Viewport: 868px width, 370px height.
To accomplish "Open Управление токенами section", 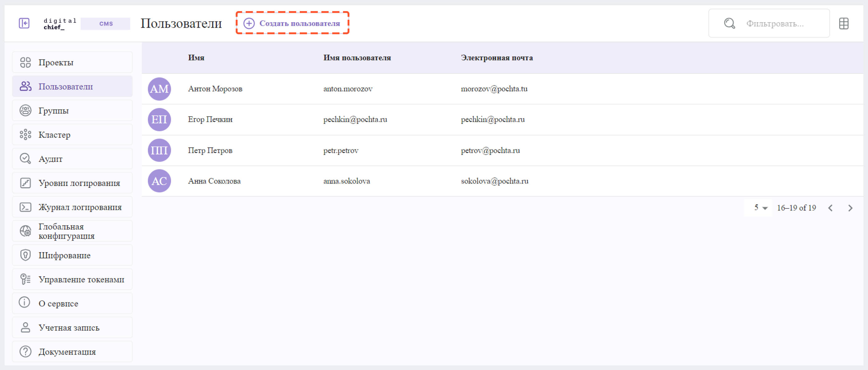I will click(x=72, y=279).
